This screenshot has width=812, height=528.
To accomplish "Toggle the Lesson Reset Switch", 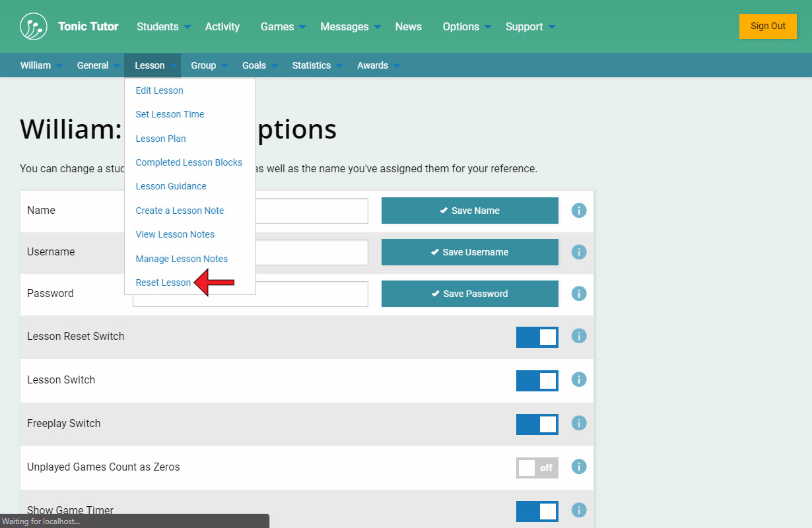I will (x=537, y=337).
